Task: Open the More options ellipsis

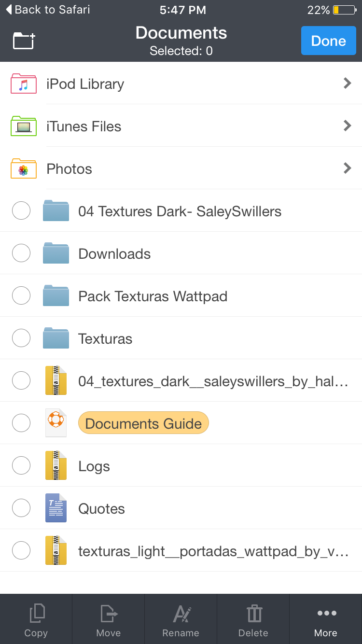Action: [x=326, y=613]
